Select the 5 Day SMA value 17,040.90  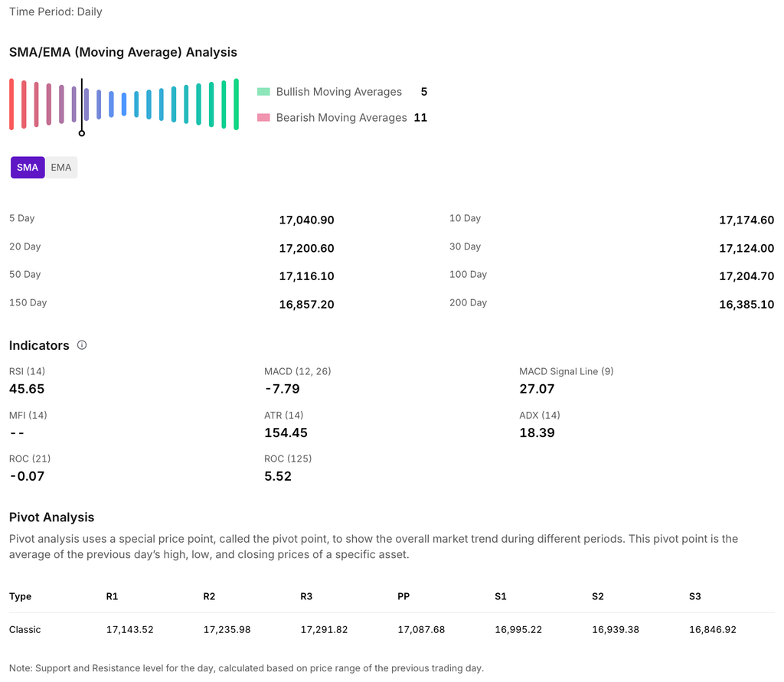coord(306,220)
